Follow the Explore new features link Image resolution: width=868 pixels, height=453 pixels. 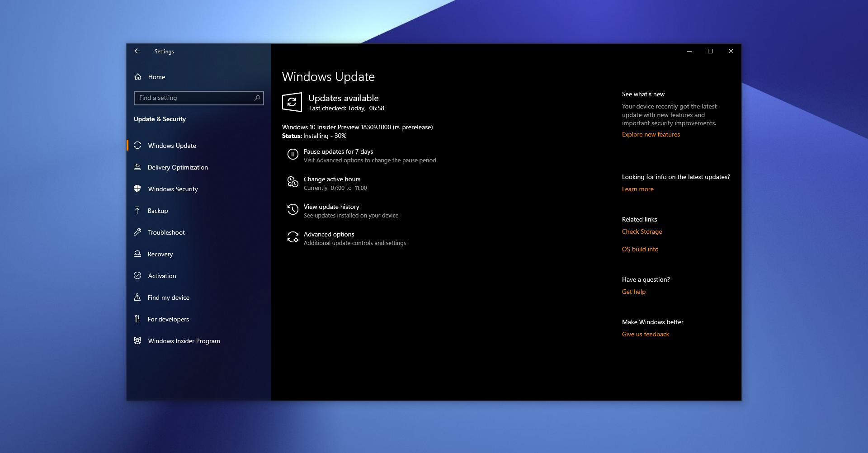(x=651, y=134)
